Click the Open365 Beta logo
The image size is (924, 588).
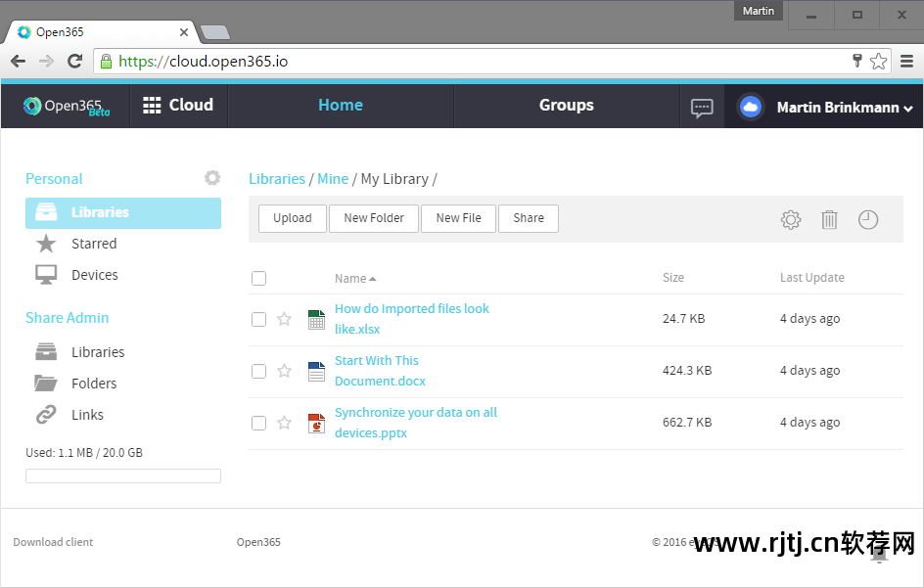click(66, 106)
